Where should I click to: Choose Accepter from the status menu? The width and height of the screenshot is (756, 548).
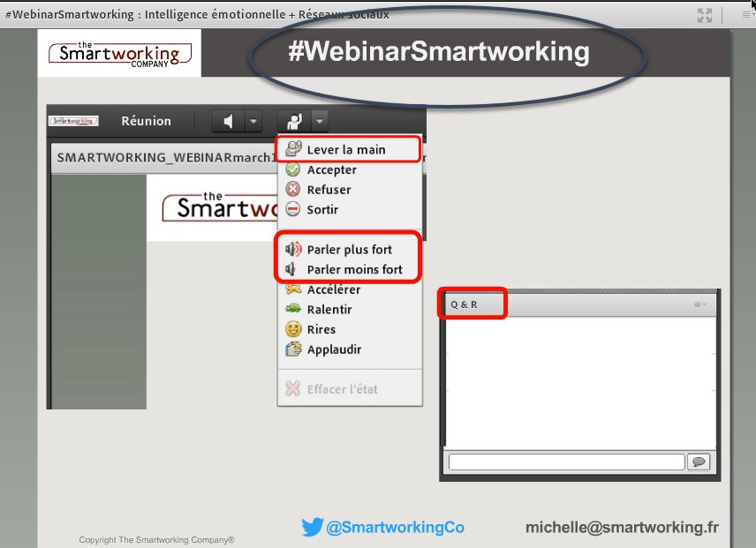coord(349,169)
